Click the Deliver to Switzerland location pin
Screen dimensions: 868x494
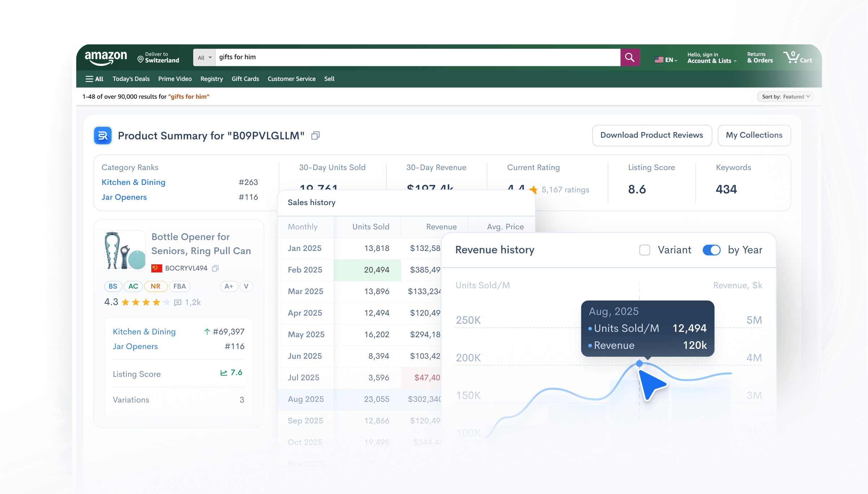point(140,58)
